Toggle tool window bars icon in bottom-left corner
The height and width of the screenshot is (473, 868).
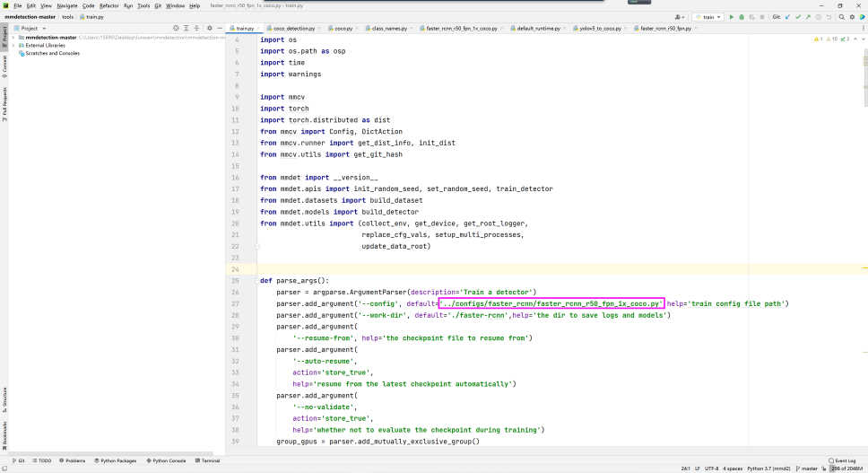click(4, 469)
